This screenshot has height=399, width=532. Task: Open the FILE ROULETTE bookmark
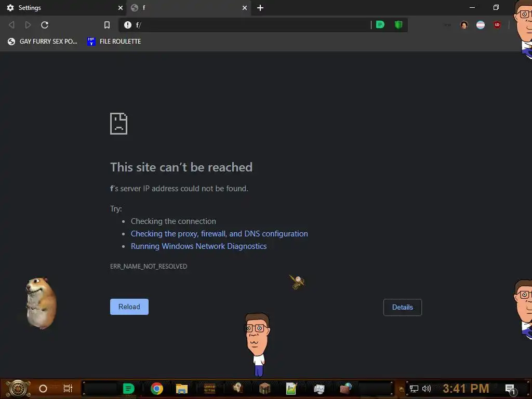(114, 42)
